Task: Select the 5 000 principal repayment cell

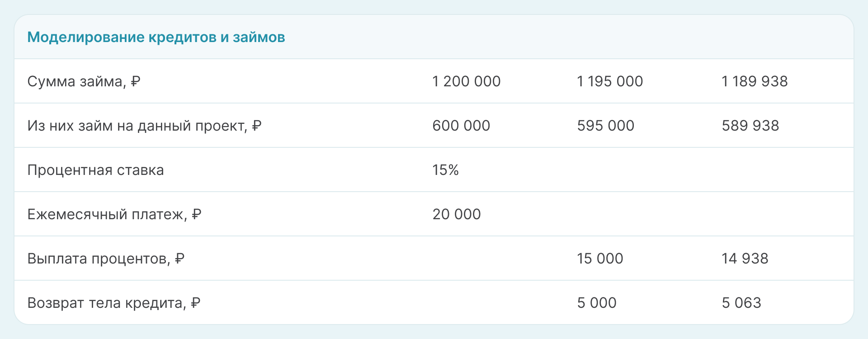Action: click(x=596, y=303)
